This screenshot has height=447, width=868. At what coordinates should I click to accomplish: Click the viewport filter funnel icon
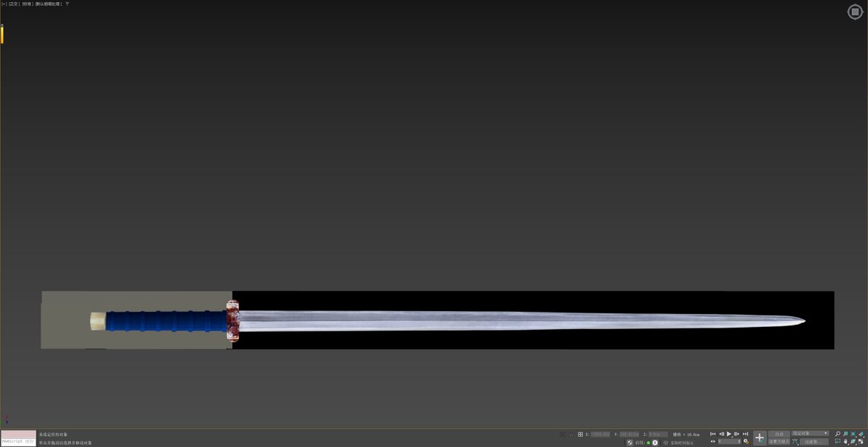pyautogui.click(x=67, y=4)
